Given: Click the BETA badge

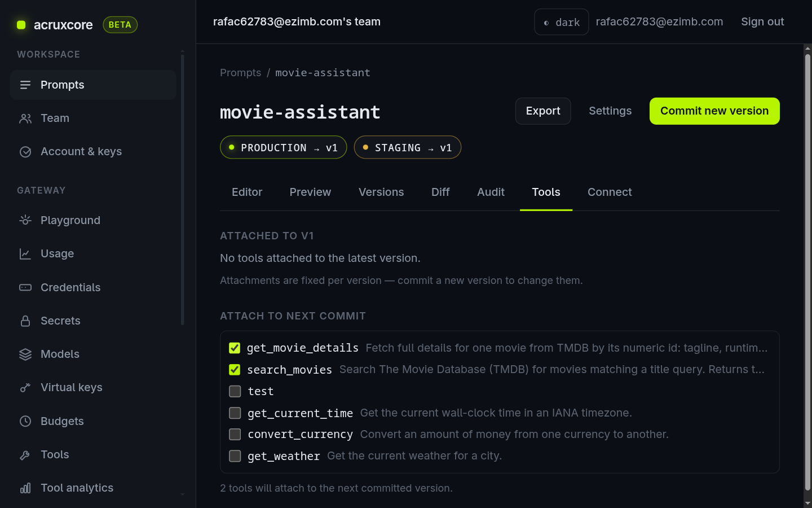Looking at the screenshot, I should pyautogui.click(x=120, y=25).
